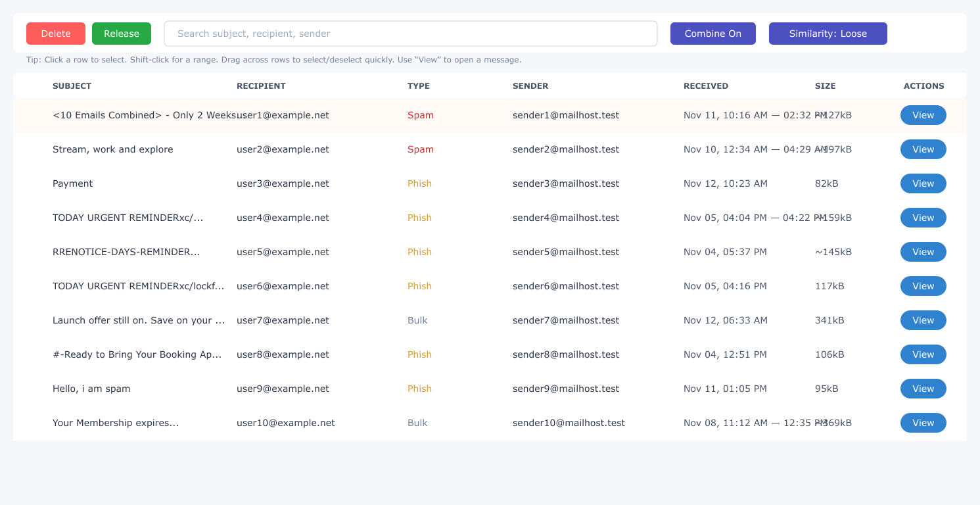The width and height of the screenshot is (980, 505).
Task: View the email from sender10@mailhost.test
Action: [x=923, y=423]
